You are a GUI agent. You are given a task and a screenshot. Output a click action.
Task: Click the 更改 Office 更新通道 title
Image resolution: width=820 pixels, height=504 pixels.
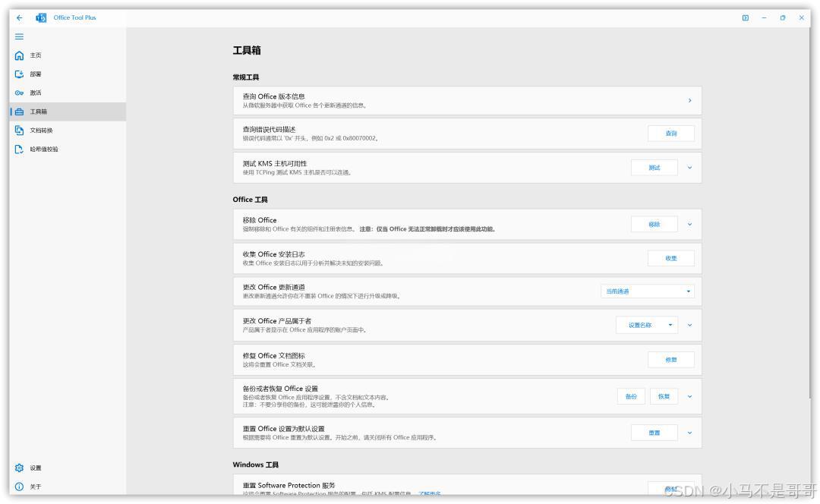point(273,287)
